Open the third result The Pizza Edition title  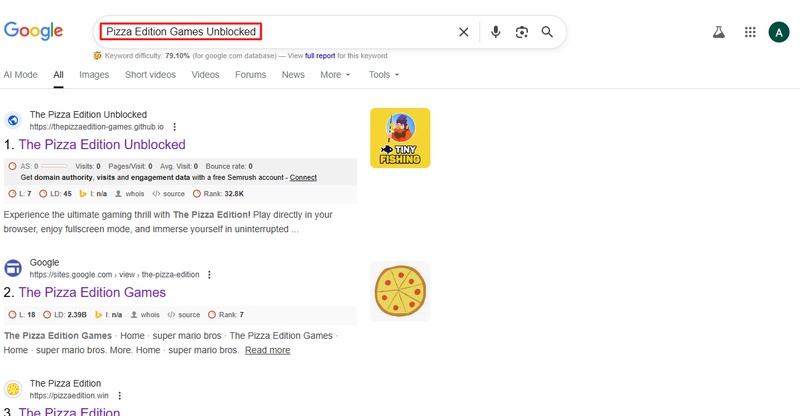click(x=69, y=411)
